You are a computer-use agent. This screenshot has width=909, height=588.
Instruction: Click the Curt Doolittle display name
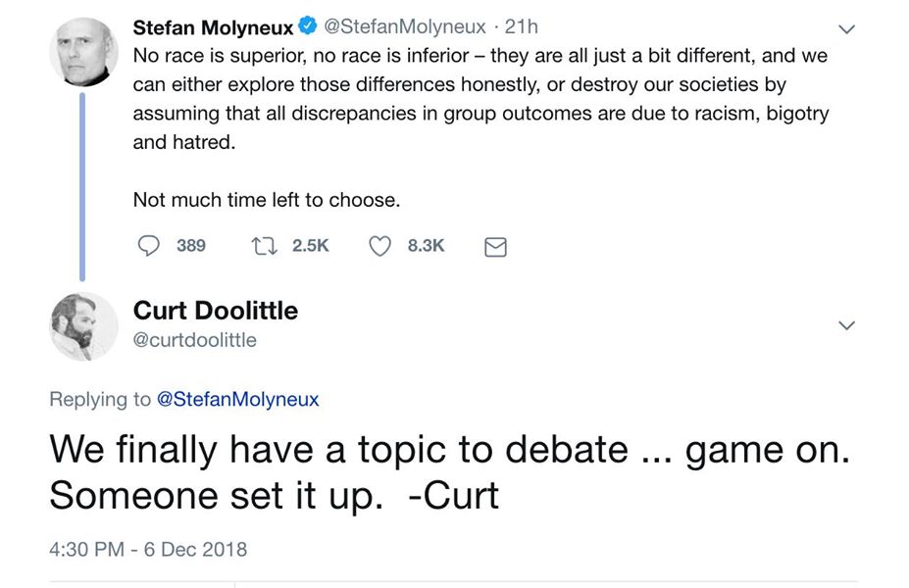point(215,312)
